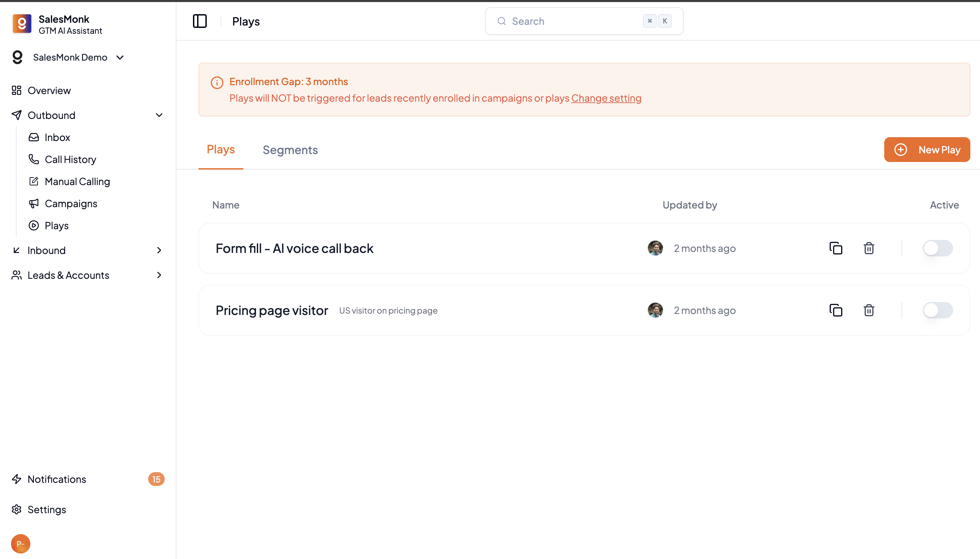Select the Plays tab
The height and width of the screenshot is (559, 980).
[x=220, y=149]
